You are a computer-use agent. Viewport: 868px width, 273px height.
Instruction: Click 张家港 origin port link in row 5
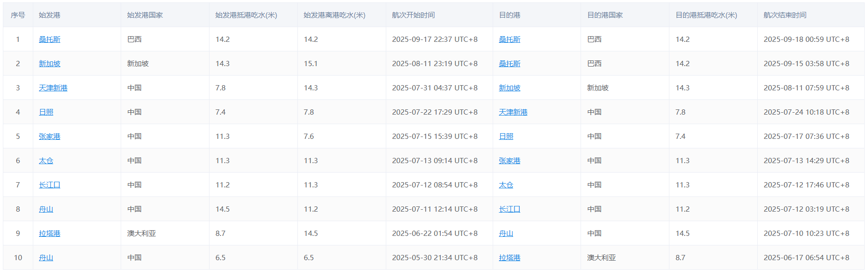tap(49, 136)
